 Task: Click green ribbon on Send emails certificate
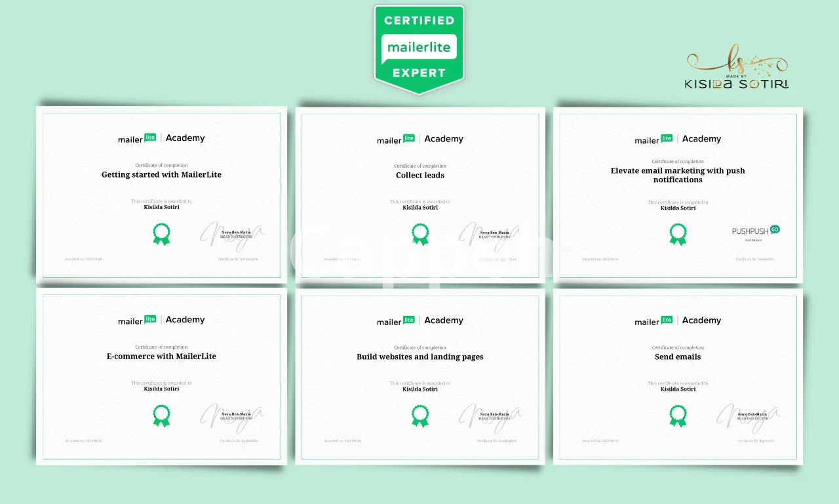pos(678,416)
